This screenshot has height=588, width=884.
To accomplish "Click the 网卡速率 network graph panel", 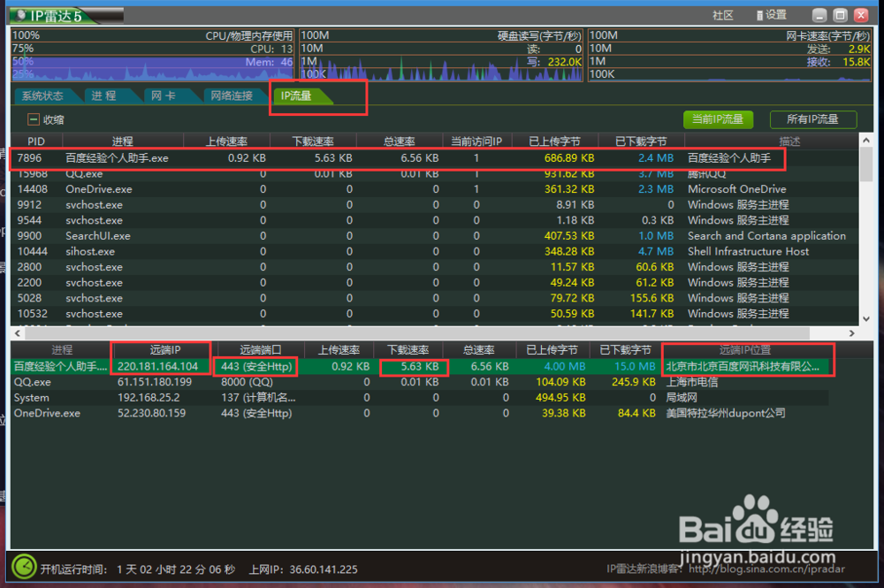I will 729,55.
